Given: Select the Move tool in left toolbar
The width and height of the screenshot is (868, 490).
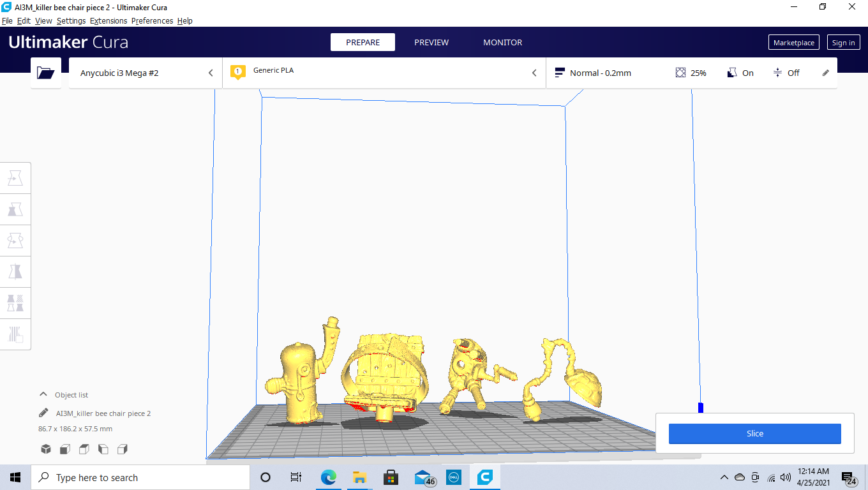Looking at the screenshot, I should point(15,179).
